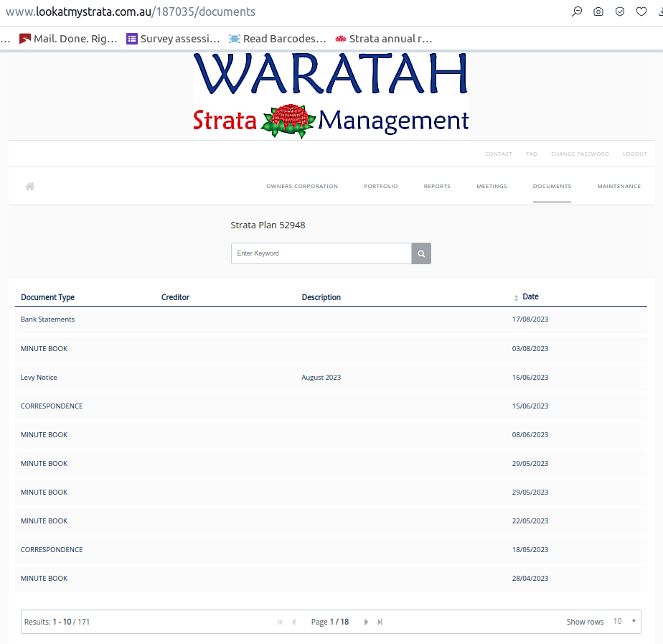Open the Show rows dropdown
This screenshot has width=663, height=644.
624,622
